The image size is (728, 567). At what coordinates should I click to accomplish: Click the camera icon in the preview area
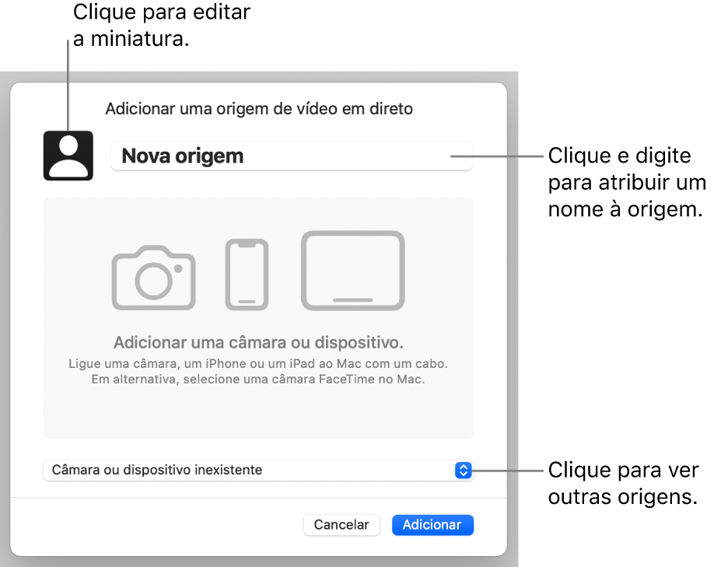pos(154,277)
